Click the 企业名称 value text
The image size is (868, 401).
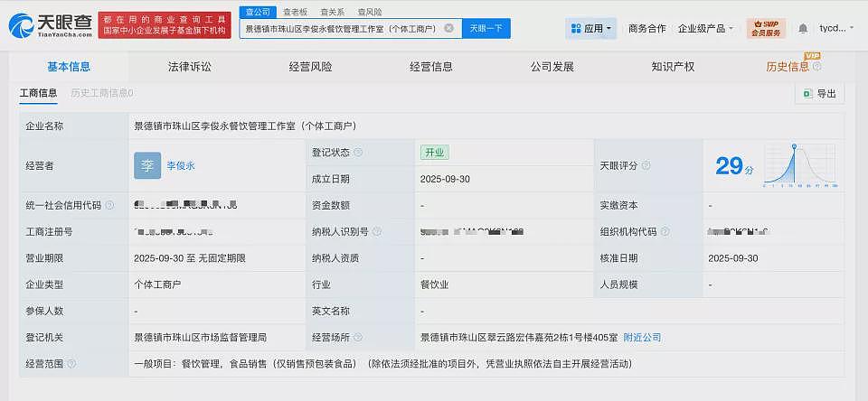245,126
